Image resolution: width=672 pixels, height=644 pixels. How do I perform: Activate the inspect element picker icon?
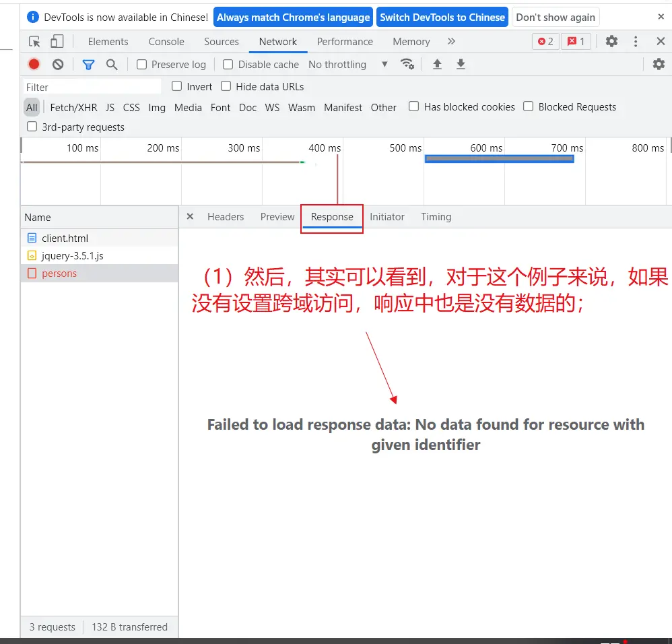click(x=34, y=42)
